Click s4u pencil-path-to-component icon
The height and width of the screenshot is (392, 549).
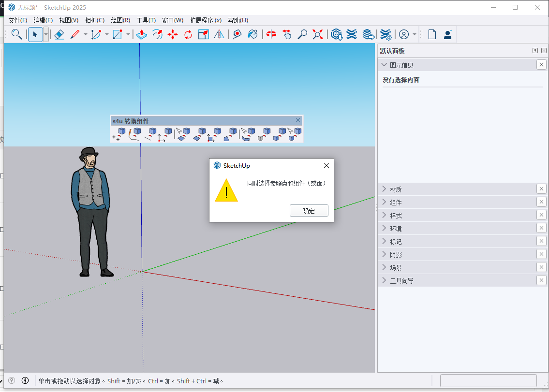tap(134, 134)
